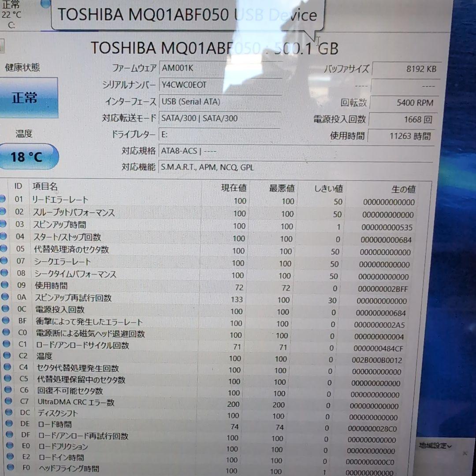Click the status icon for row 01 リードエラーレート
The width and height of the screenshot is (476, 476).
[2, 199]
